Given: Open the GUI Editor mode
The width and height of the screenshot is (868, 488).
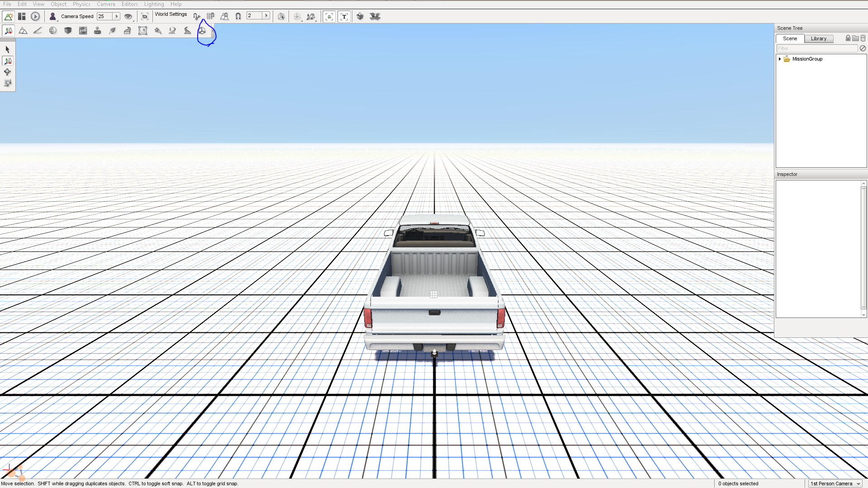Looking at the screenshot, I should coord(22,17).
